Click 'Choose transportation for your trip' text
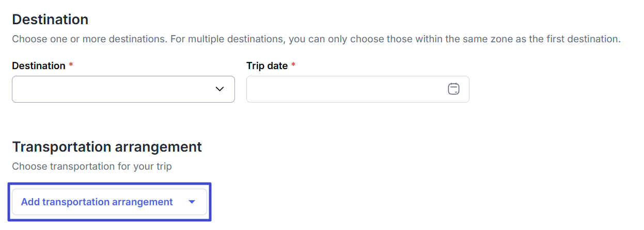Screen dimensions: 644x230 click(92, 167)
